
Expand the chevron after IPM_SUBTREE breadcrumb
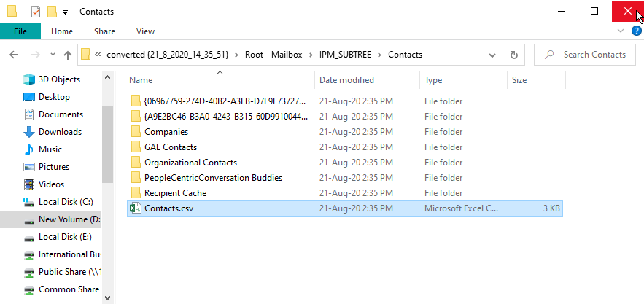point(379,55)
